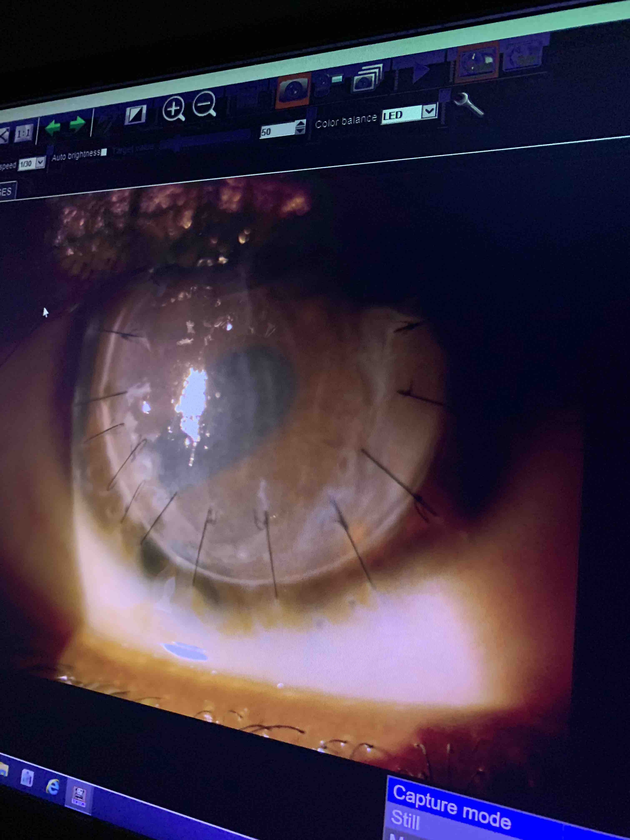The height and width of the screenshot is (840, 630).
Task: Go to next image with green right arrow
Action: (x=77, y=124)
